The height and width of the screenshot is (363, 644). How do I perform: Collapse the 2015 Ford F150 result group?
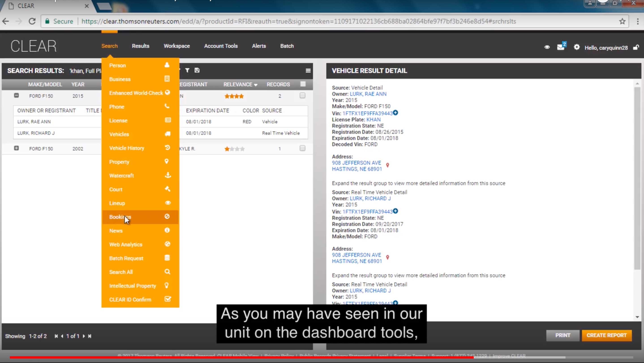[x=16, y=95]
